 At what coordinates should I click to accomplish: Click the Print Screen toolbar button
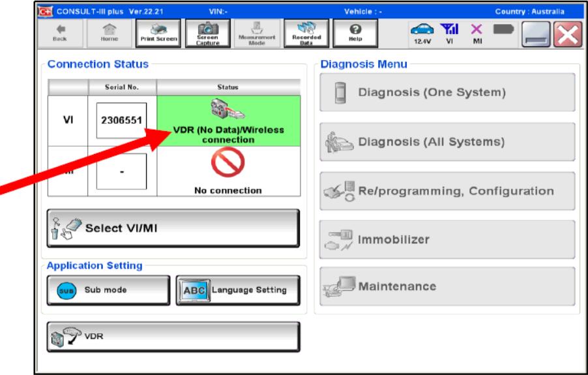tap(158, 33)
